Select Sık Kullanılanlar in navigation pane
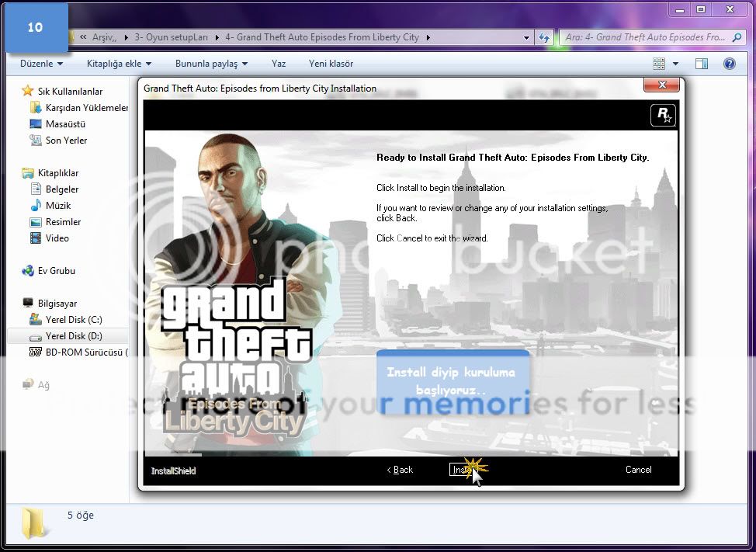The image size is (756, 552). click(x=71, y=91)
